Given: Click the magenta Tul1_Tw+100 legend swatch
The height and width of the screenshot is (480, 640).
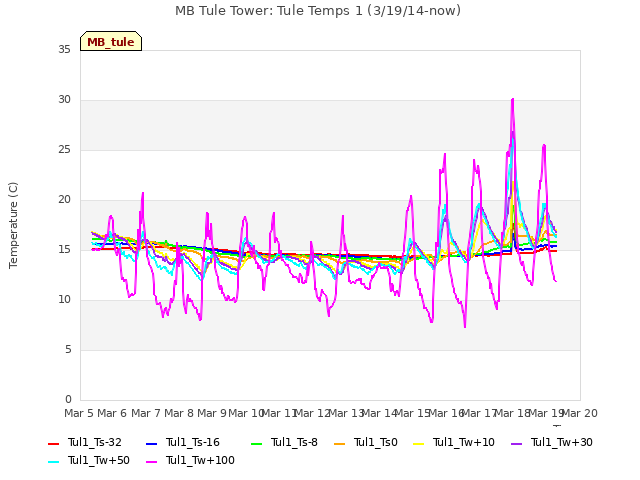Looking at the screenshot, I should pyautogui.click(x=151, y=461).
